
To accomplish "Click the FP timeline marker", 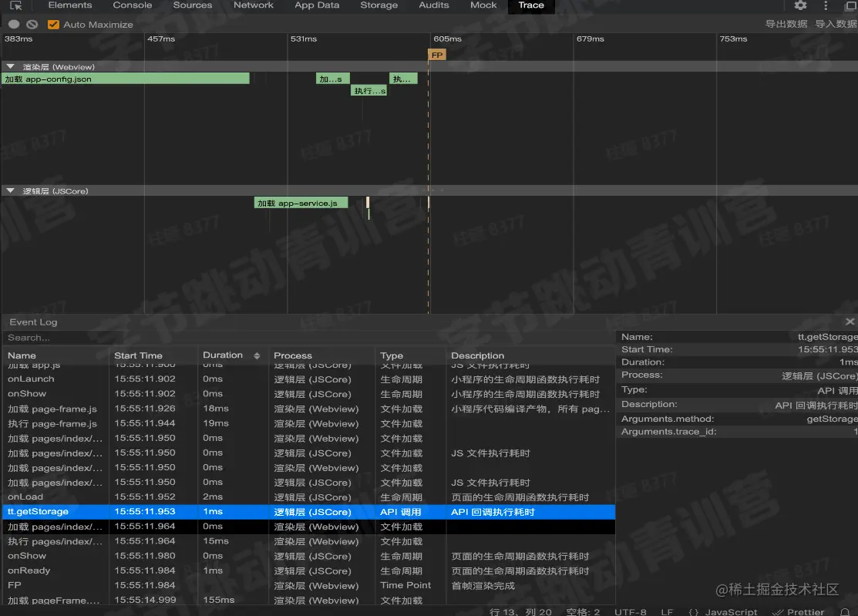I will click(436, 55).
